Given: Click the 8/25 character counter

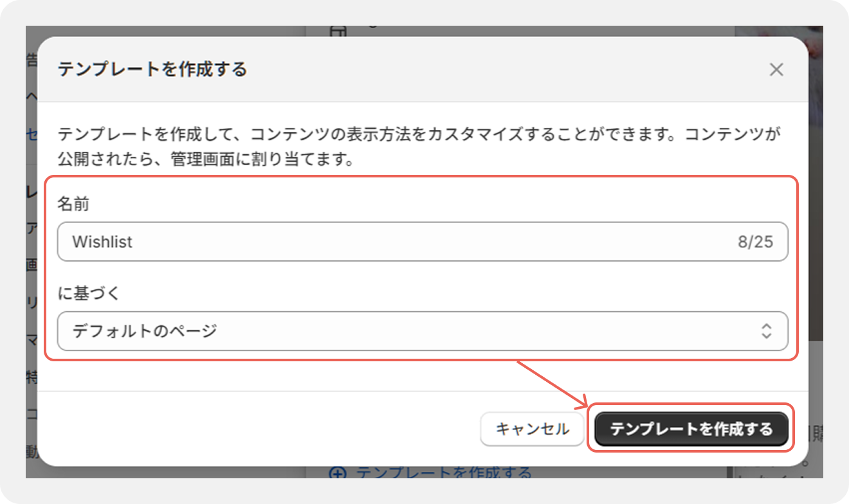Looking at the screenshot, I should pos(755,242).
